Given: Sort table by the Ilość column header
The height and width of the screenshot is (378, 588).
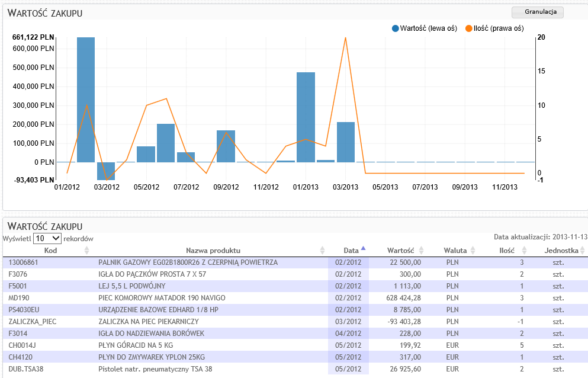Looking at the screenshot, I should 507,251.
